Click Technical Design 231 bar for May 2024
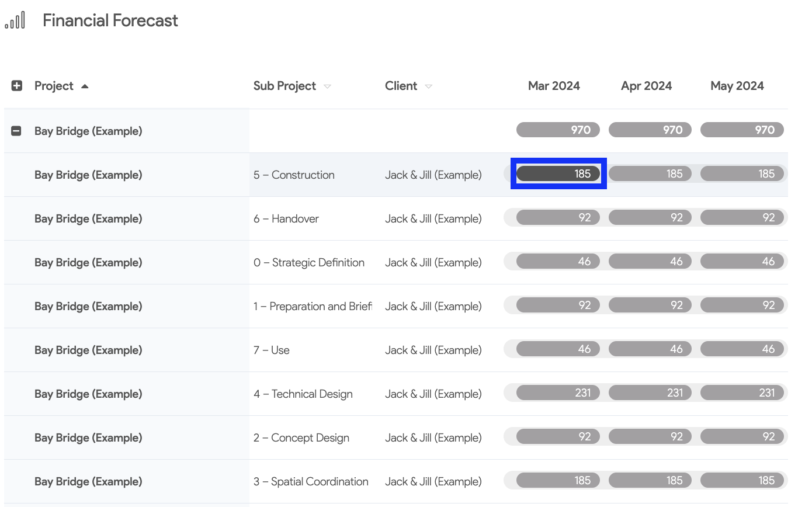 tap(742, 393)
